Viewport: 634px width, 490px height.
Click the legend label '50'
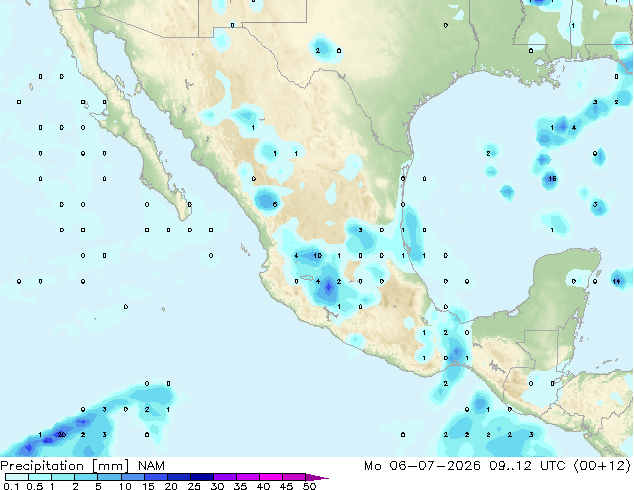pos(310,486)
